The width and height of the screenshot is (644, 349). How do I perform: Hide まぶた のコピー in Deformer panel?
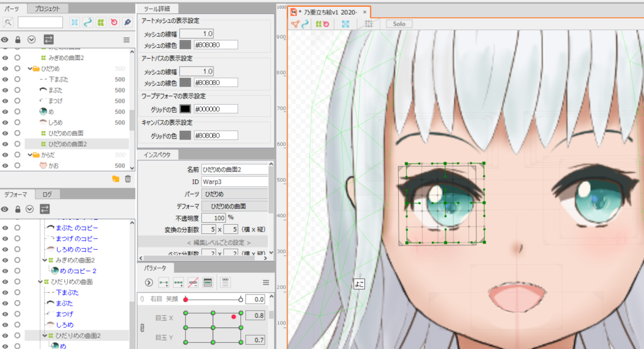click(5, 228)
